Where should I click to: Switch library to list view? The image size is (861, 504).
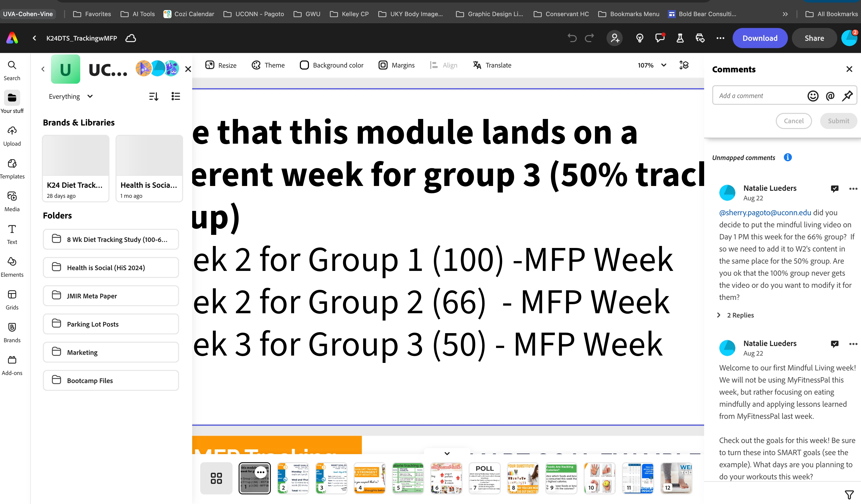176,96
